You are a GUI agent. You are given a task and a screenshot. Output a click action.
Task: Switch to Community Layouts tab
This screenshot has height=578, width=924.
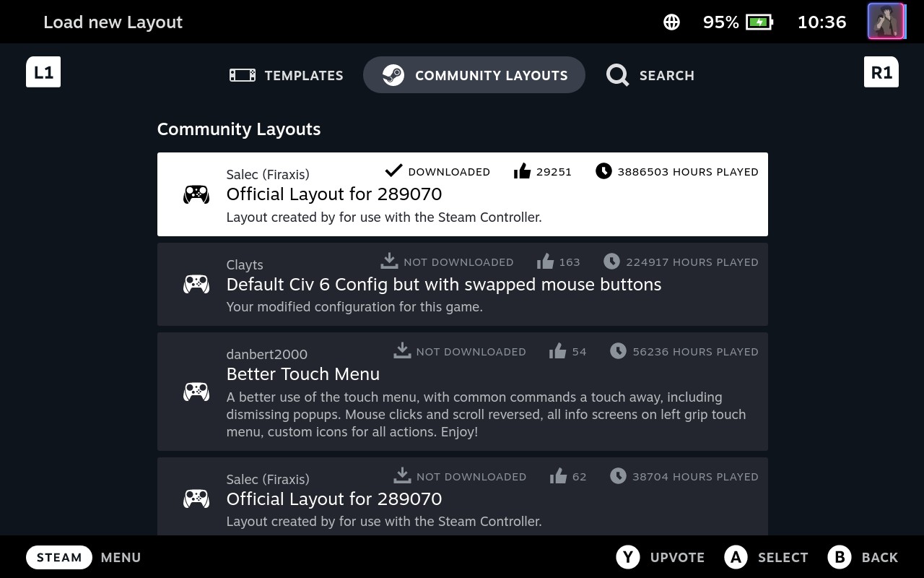tap(474, 75)
